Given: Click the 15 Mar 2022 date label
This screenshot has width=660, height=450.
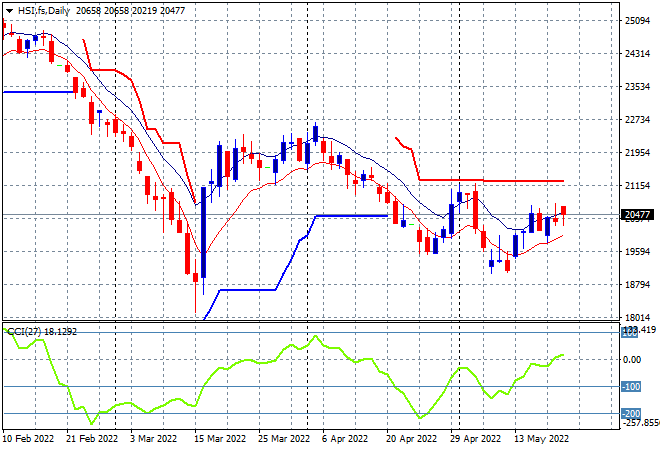Looking at the screenshot, I should [220, 439].
